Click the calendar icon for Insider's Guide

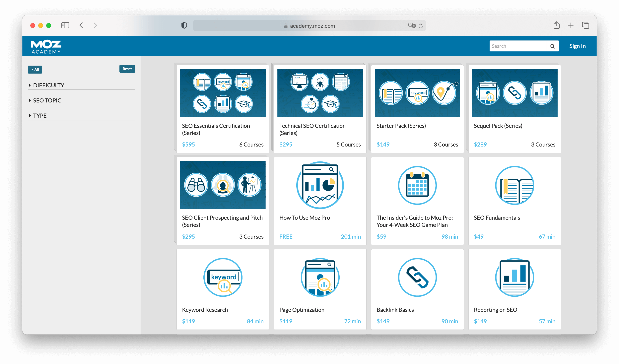pos(417,185)
